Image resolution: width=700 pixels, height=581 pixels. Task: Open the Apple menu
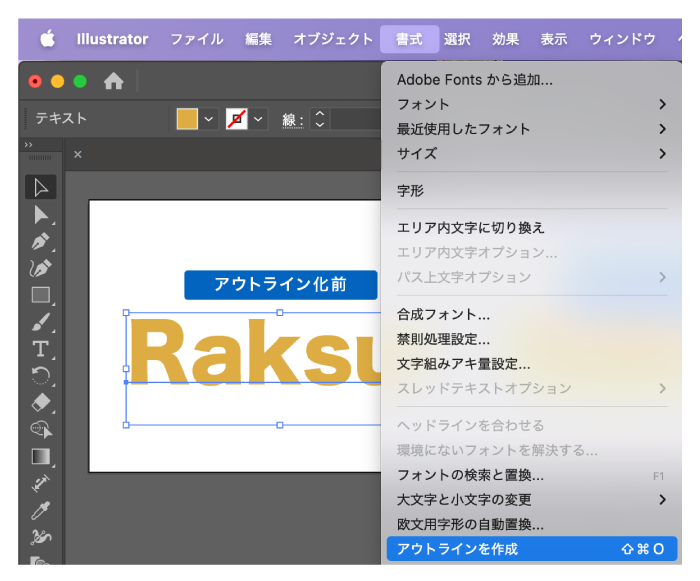48,39
